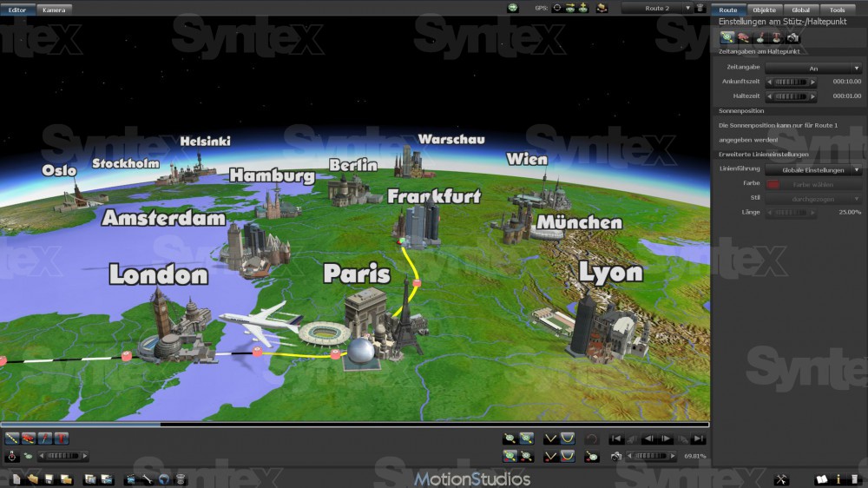Switch to the Kamera tab
This screenshot has height=488, width=868.
click(x=54, y=10)
